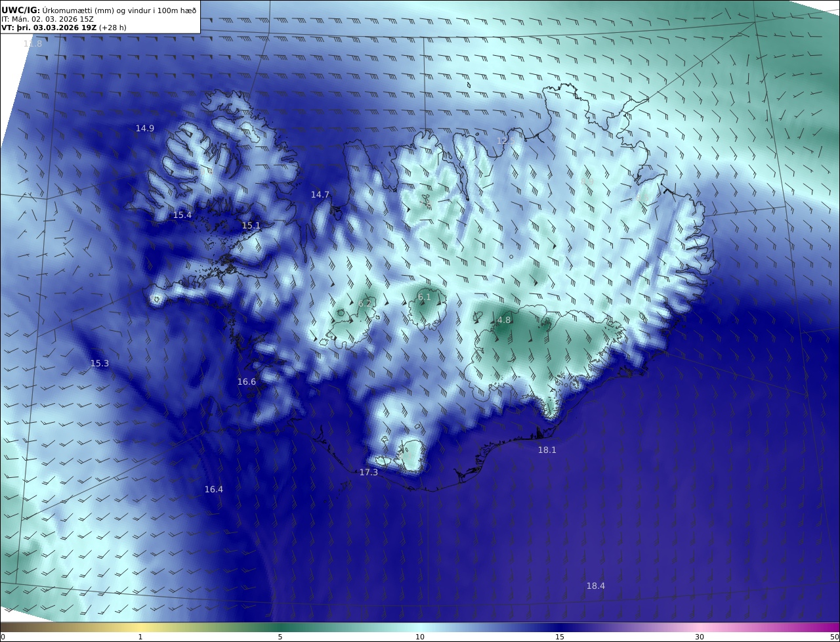Click the color scale tick 5
Image resolution: width=840 pixels, height=642 pixels.
tap(280, 637)
